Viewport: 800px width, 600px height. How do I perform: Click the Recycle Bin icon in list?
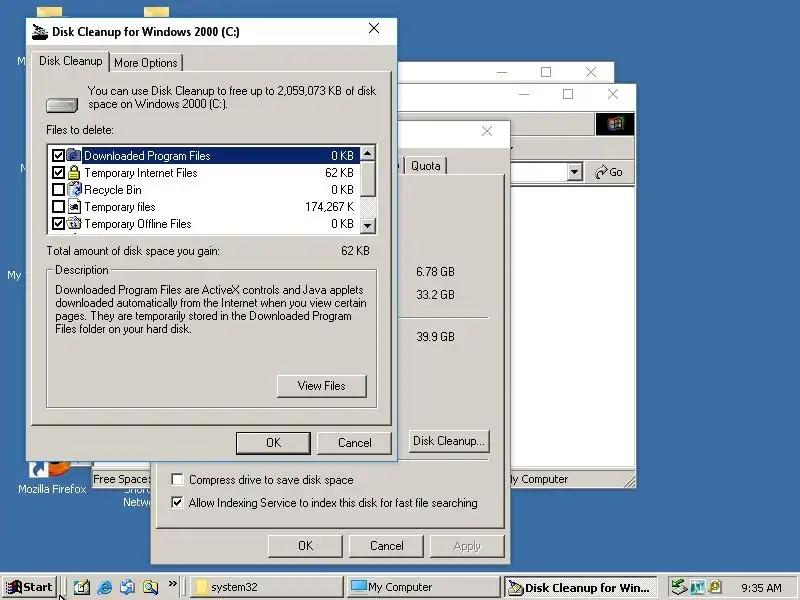74,189
